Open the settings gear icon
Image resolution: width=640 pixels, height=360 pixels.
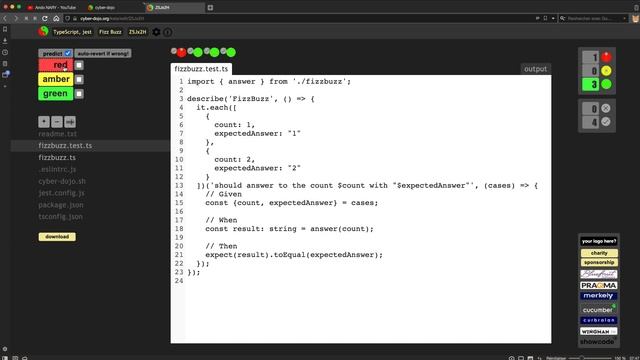click(x=156, y=32)
